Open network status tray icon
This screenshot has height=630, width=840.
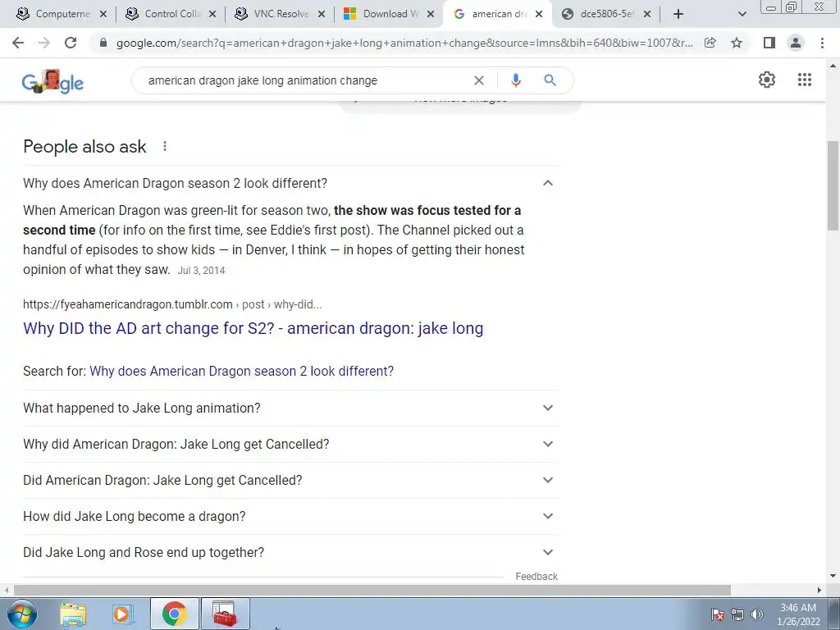point(737,614)
